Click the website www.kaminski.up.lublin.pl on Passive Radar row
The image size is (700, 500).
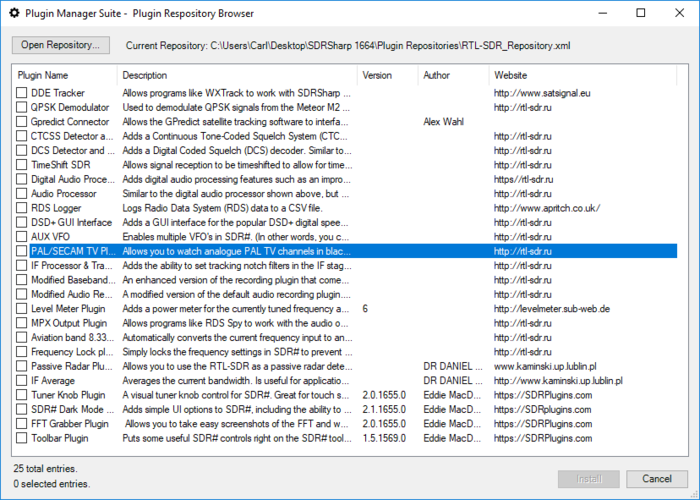545,367
